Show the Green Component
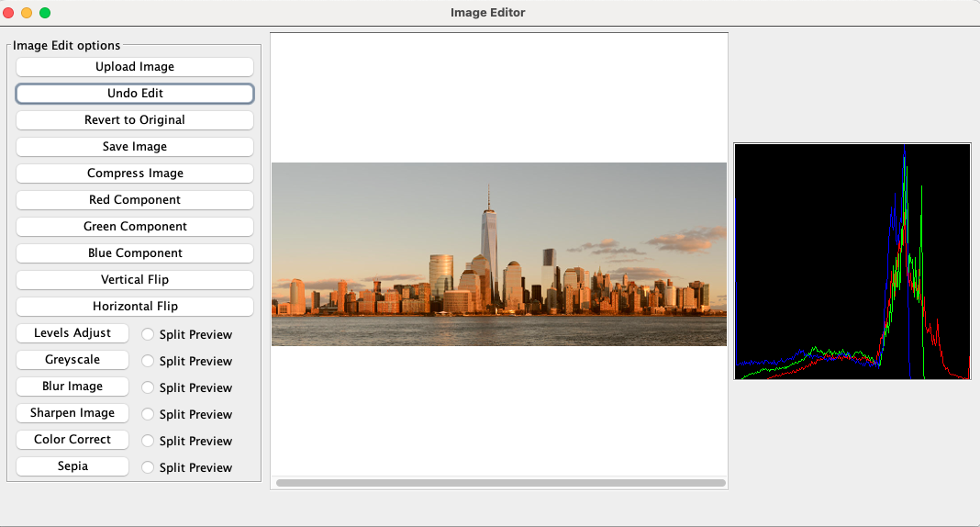The width and height of the screenshot is (980, 527). point(134,226)
